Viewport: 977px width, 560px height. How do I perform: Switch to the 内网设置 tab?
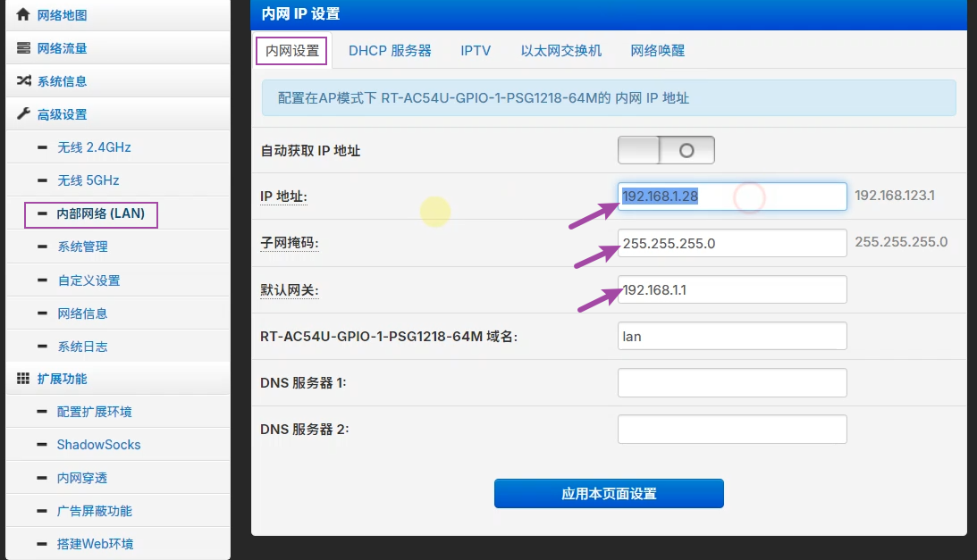click(291, 50)
